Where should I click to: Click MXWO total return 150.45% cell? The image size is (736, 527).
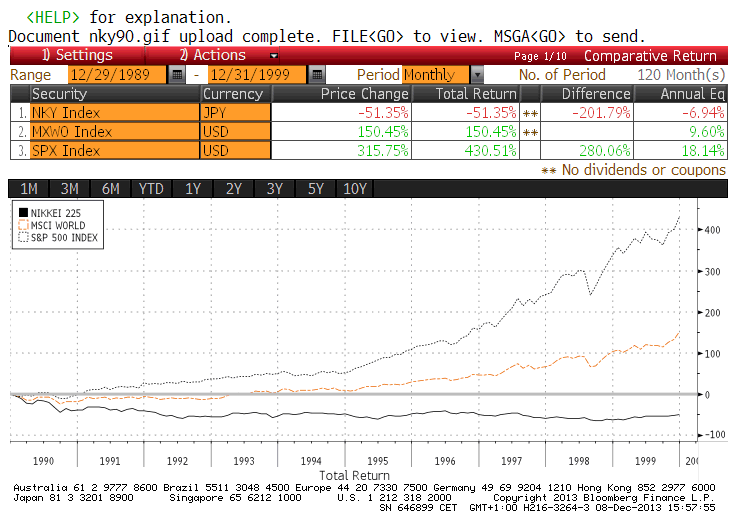tap(466, 132)
